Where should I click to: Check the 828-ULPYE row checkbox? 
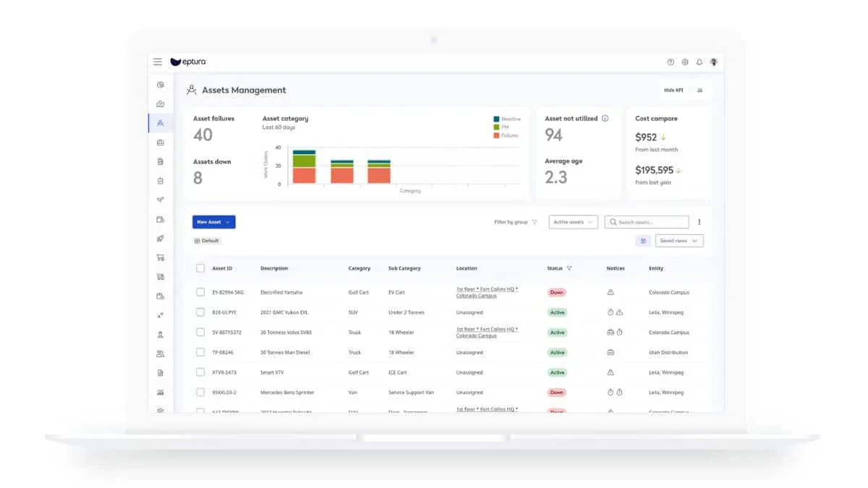200,312
